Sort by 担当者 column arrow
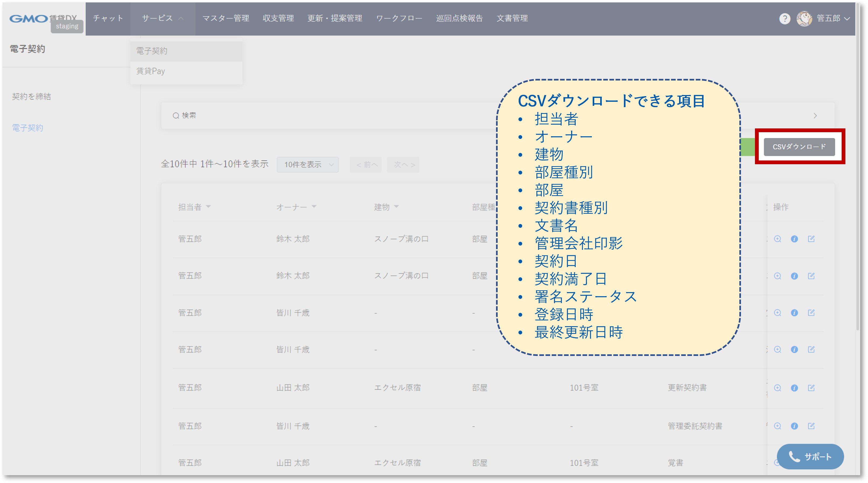Screen dimensions: 868x483 tap(208, 206)
